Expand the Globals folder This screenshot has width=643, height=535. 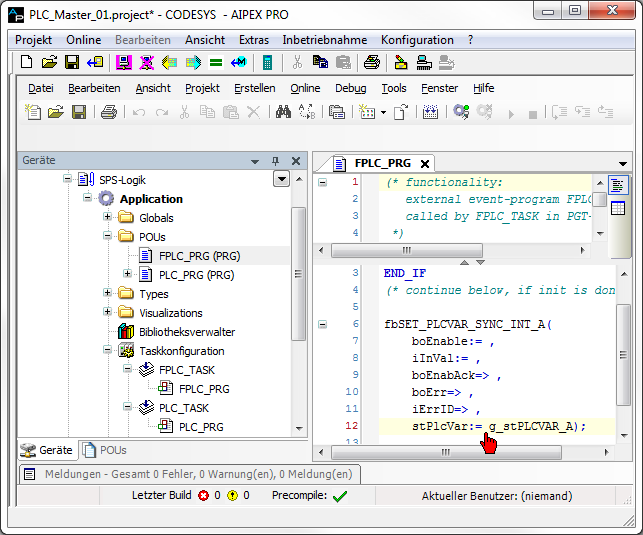(107, 216)
